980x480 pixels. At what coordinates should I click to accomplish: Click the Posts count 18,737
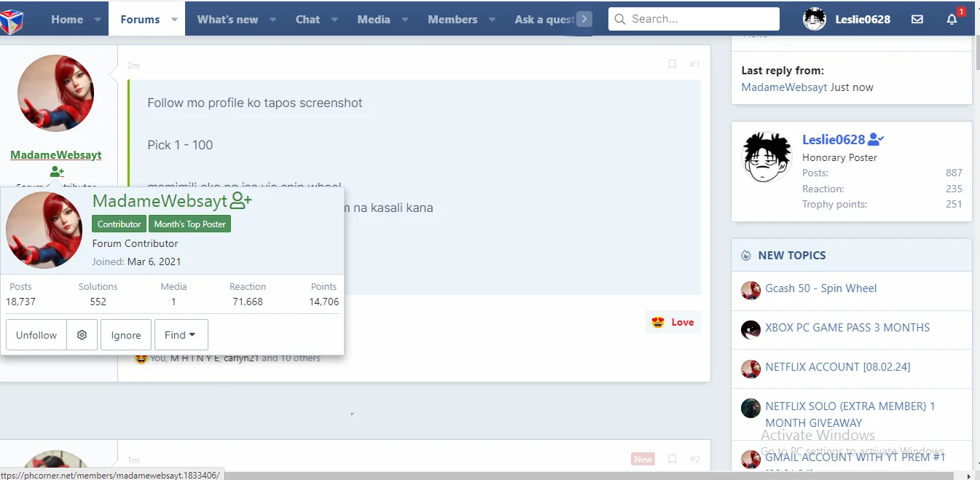point(20,302)
